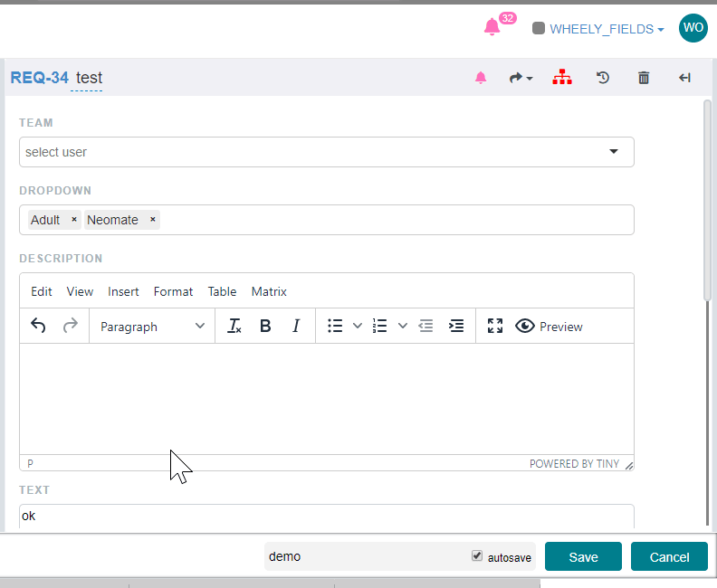Open the WO user avatar menu
717x588 pixels.
point(693,28)
